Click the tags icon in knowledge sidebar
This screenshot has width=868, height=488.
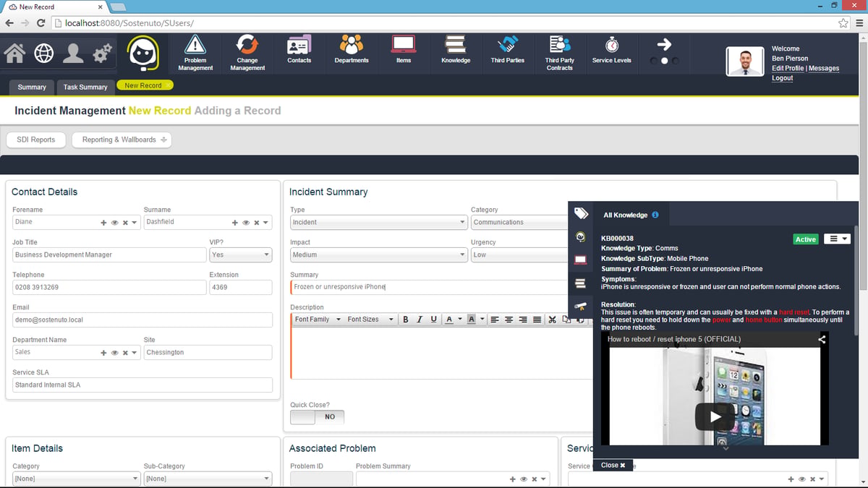coord(580,213)
